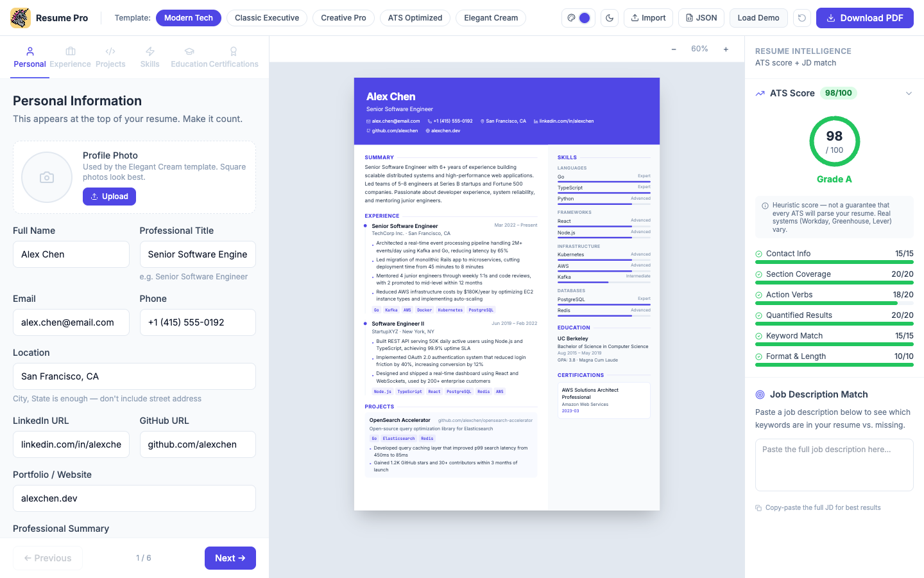Click the github.com/alexchen link in preview
Viewport: 924px width, 578px height.
(x=395, y=131)
